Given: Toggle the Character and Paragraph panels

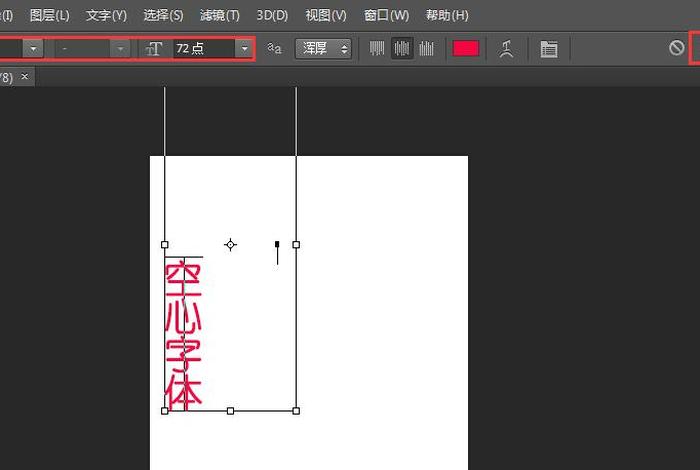Looking at the screenshot, I should click(x=549, y=49).
